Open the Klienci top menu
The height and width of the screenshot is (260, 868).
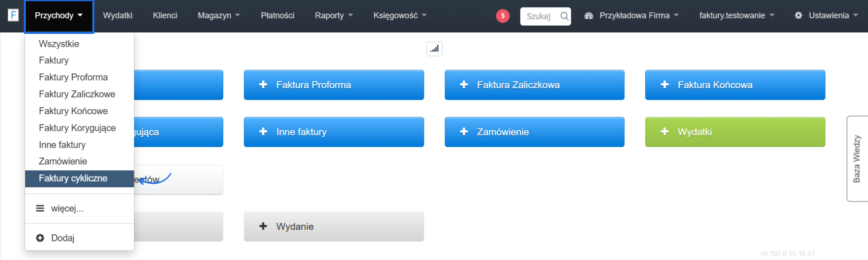pyautogui.click(x=165, y=15)
